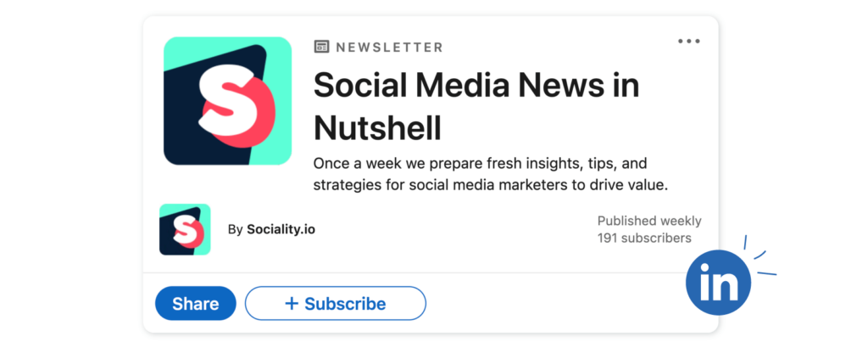Viewport: 868px width, 348px height.
Task: Open the three-dot more options menu
Action: (x=688, y=42)
